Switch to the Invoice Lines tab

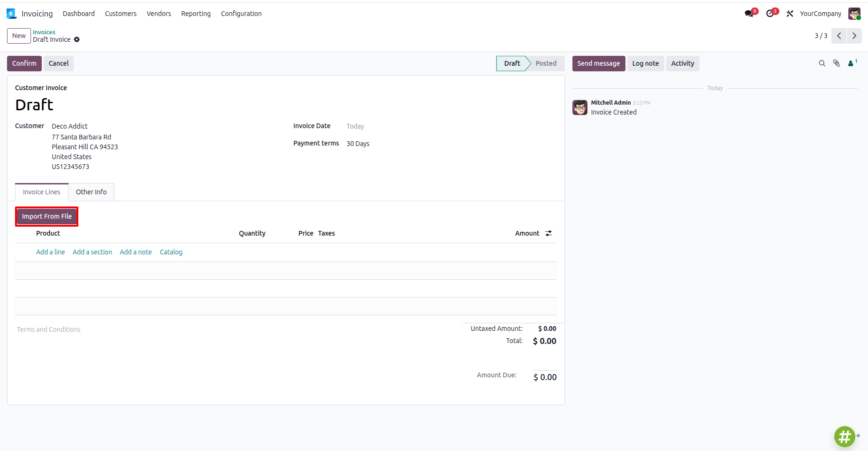click(x=42, y=192)
